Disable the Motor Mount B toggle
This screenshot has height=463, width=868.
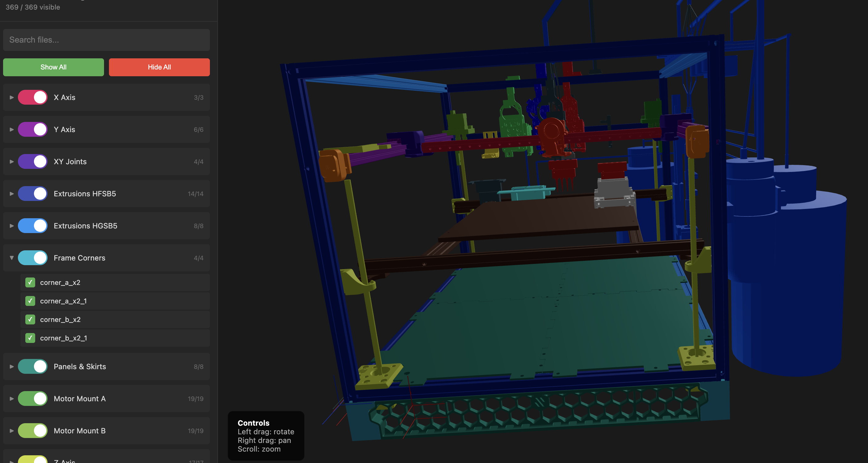pyautogui.click(x=33, y=431)
